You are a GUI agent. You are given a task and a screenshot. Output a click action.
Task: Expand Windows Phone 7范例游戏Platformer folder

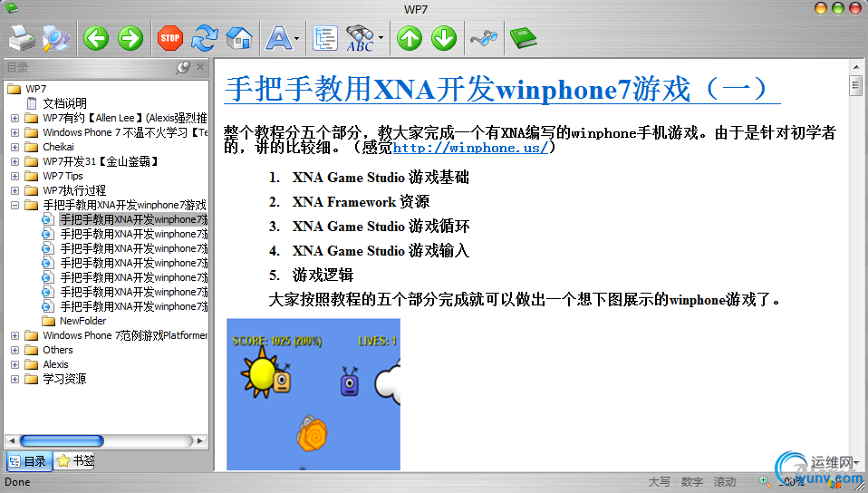(x=14, y=335)
